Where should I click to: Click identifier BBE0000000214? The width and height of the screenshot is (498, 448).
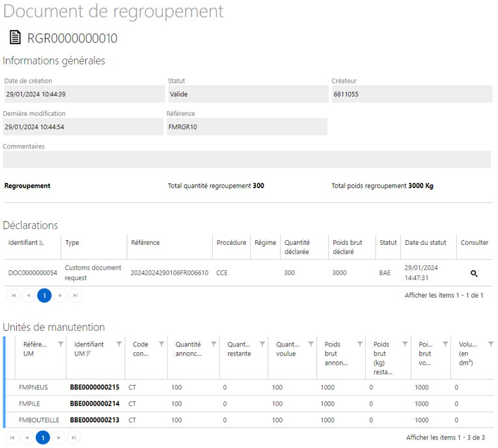click(x=94, y=404)
